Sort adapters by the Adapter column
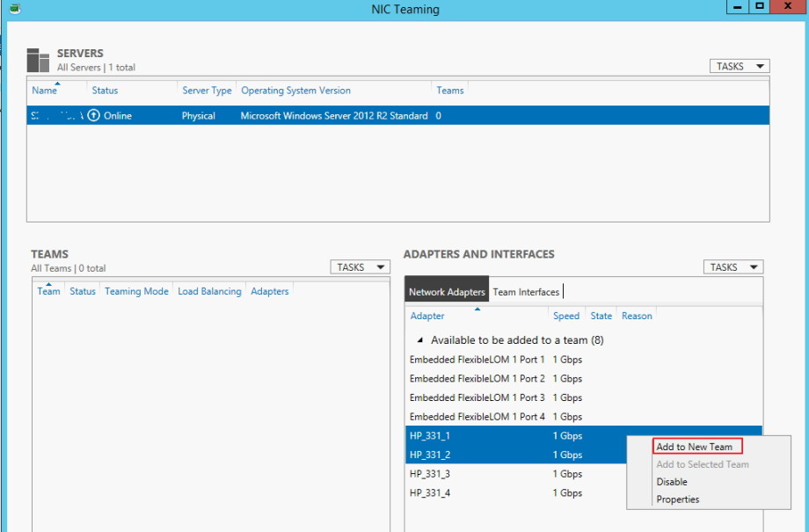 click(x=427, y=316)
